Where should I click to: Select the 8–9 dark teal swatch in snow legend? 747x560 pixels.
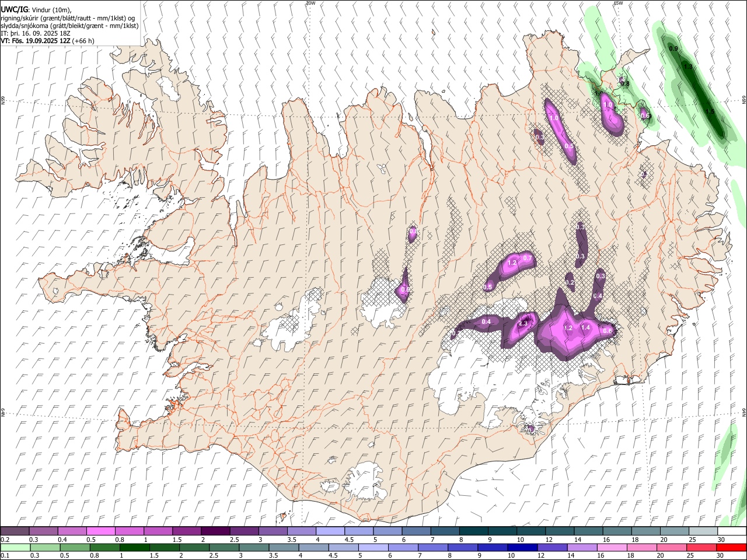click(474, 531)
